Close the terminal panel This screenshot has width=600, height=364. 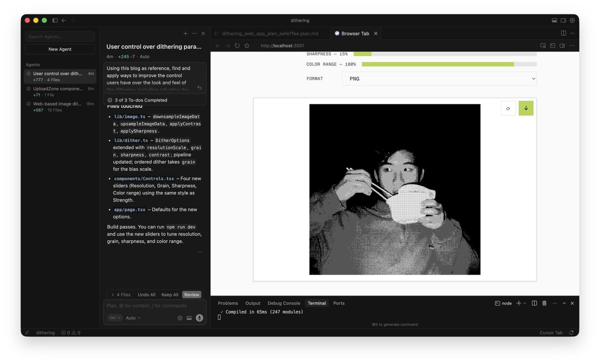pyautogui.click(x=572, y=303)
